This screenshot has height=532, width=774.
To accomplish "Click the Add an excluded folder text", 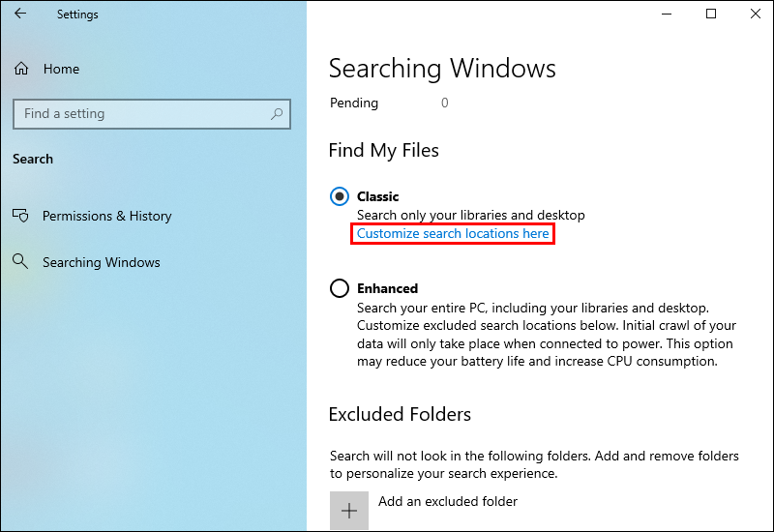I will 447,501.
